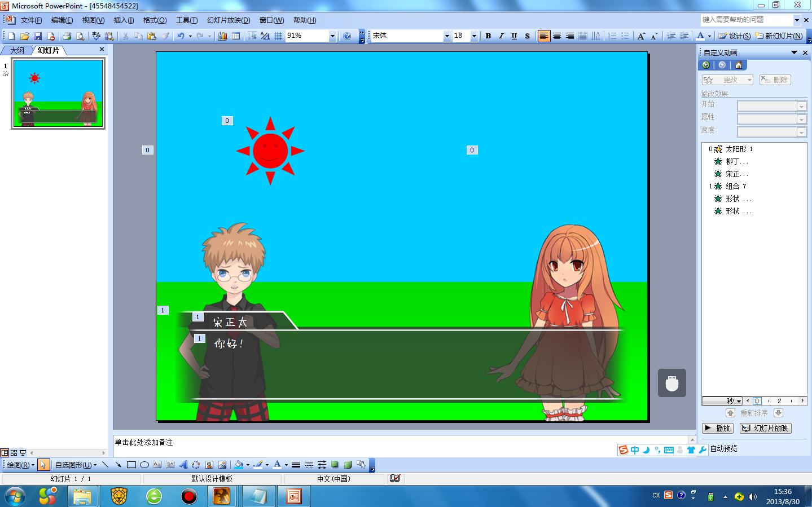Toggle Underline formatting
This screenshot has width=812, height=507.
[514, 36]
